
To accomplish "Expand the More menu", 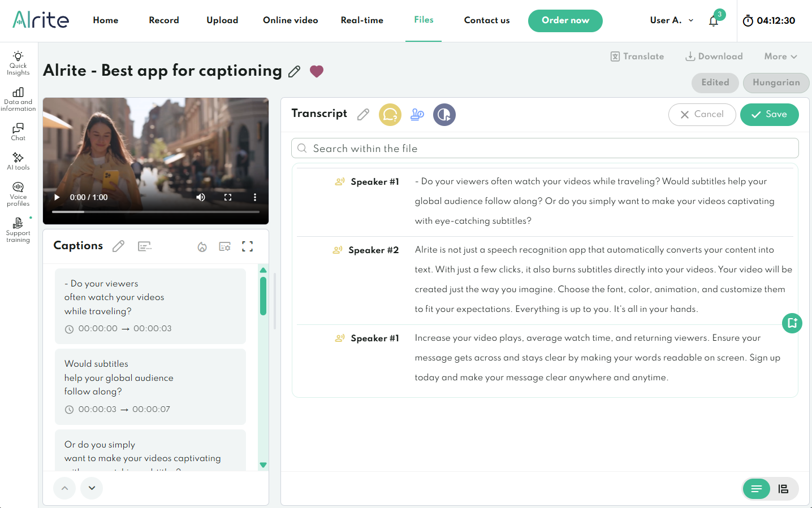I will point(781,57).
